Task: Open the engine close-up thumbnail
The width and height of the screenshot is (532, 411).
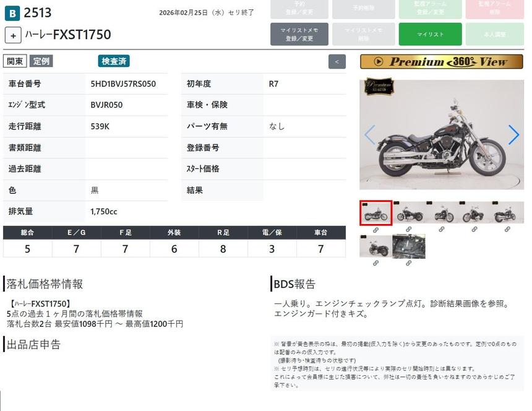Action: tap(408, 246)
